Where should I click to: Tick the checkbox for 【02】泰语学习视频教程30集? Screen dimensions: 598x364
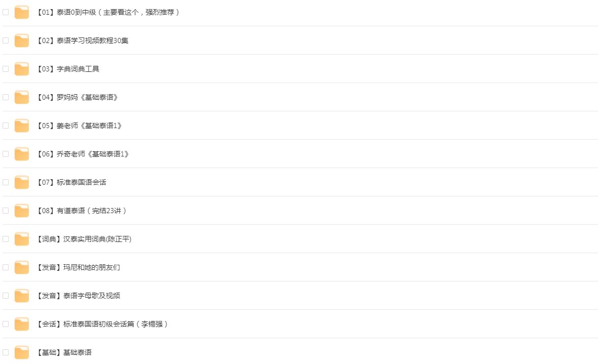click(x=6, y=41)
